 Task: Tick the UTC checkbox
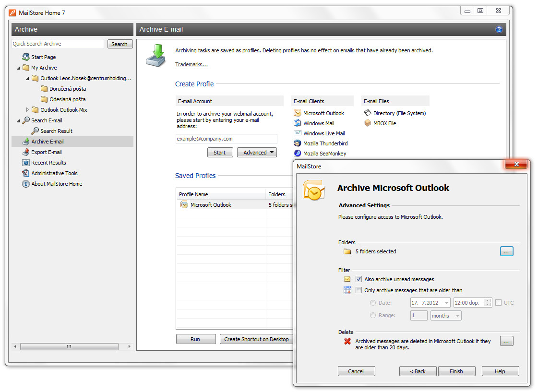coord(499,302)
